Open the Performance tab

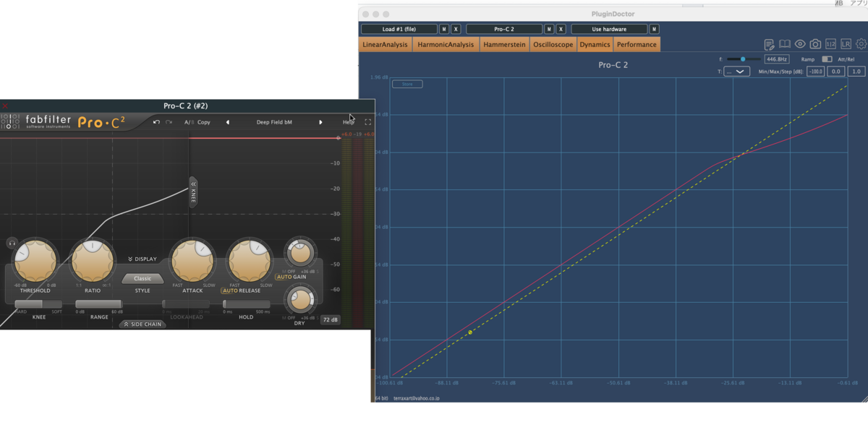pos(637,45)
